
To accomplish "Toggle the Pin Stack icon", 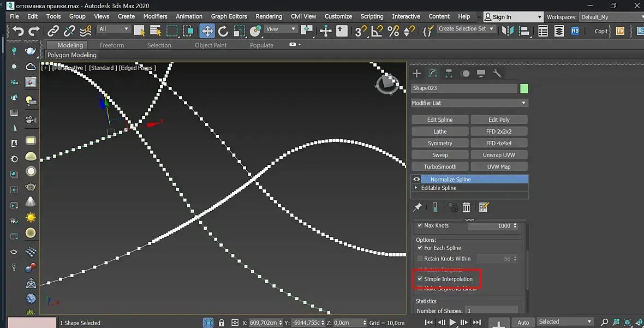I will [x=418, y=207].
